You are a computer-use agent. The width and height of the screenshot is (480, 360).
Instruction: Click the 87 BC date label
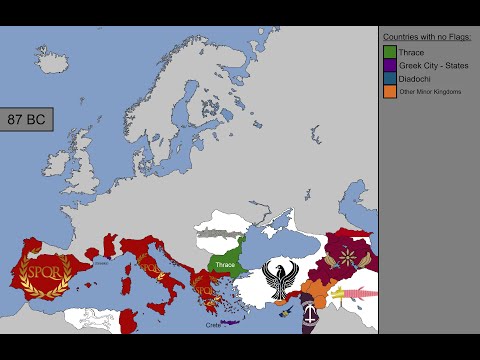pos(26,119)
